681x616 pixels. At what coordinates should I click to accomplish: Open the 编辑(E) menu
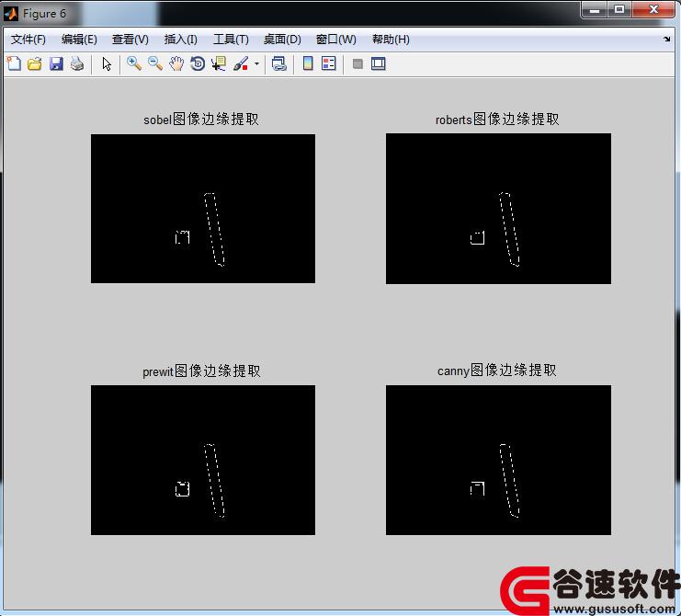point(79,40)
